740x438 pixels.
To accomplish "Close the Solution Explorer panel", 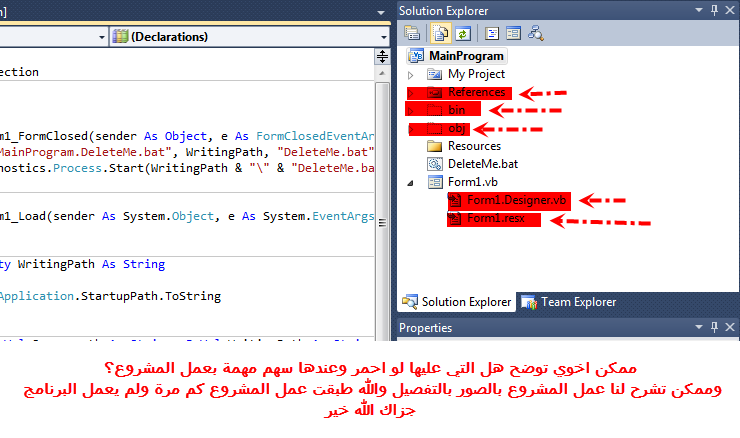I will [x=730, y=10].
